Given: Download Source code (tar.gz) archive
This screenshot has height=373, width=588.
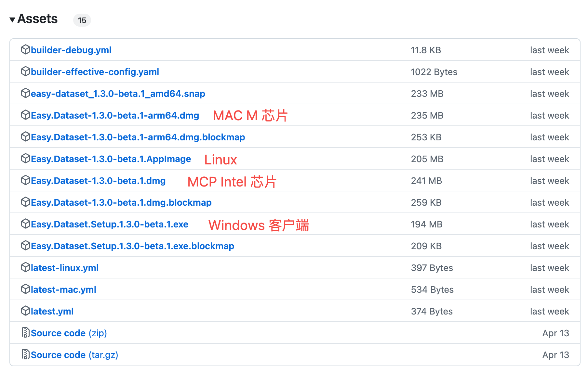Looking at the screenshot, I should click(74, 355).
